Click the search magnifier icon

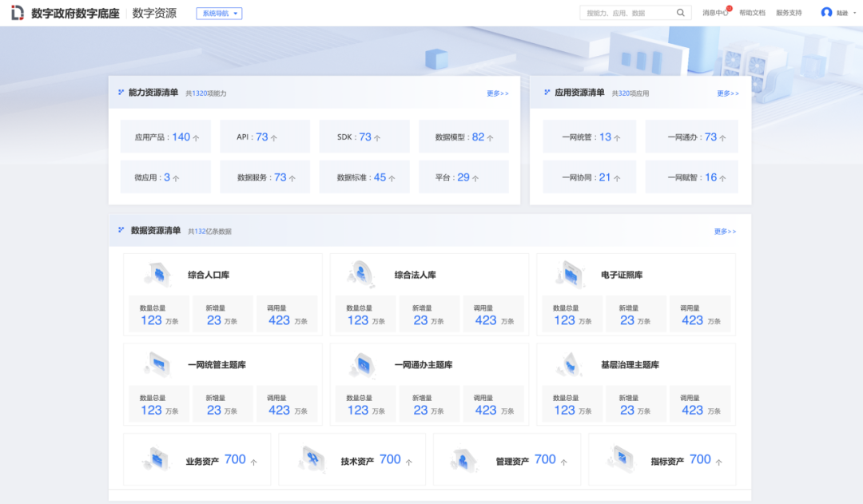pos(681,13)
